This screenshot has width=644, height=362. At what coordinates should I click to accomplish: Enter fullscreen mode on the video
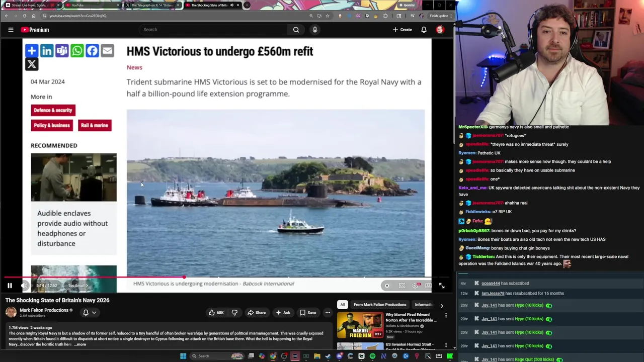click(442, 286)
